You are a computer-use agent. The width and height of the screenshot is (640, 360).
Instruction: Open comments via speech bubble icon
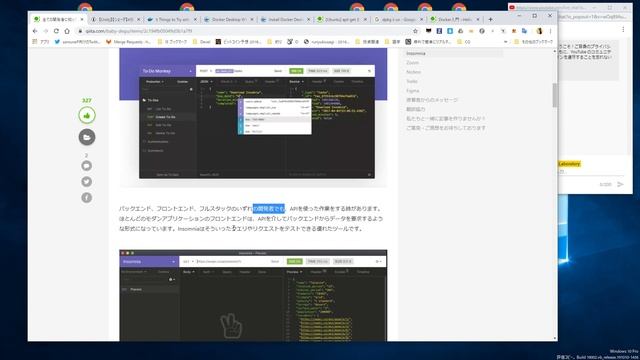(87, 166)
